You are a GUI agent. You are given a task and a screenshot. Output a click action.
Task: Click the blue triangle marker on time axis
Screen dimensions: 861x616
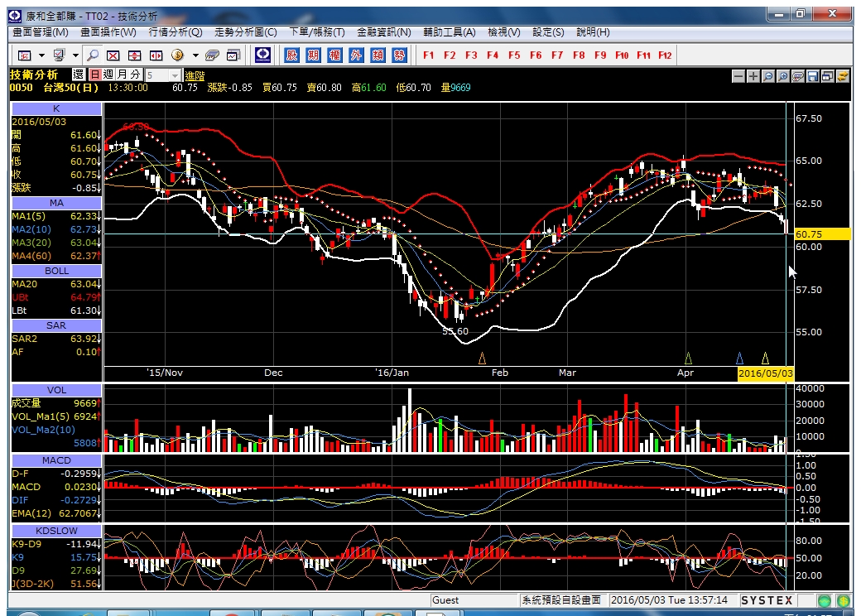click(739, 359)
